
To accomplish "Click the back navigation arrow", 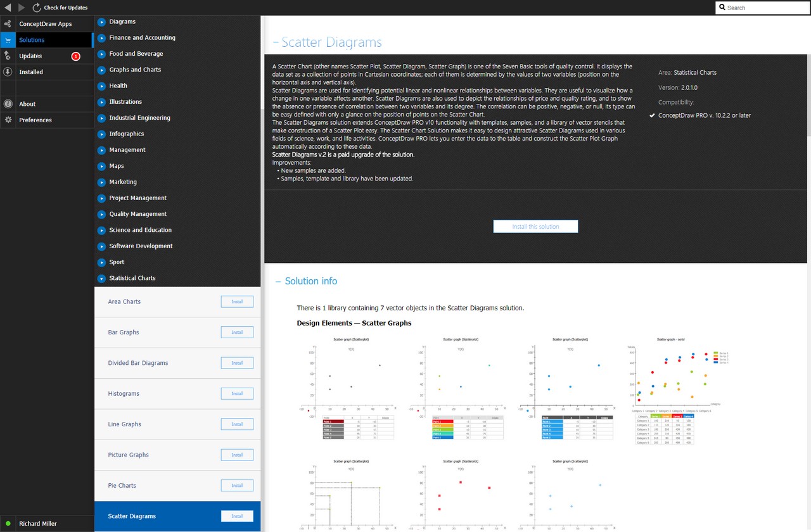I will (8, 8).
